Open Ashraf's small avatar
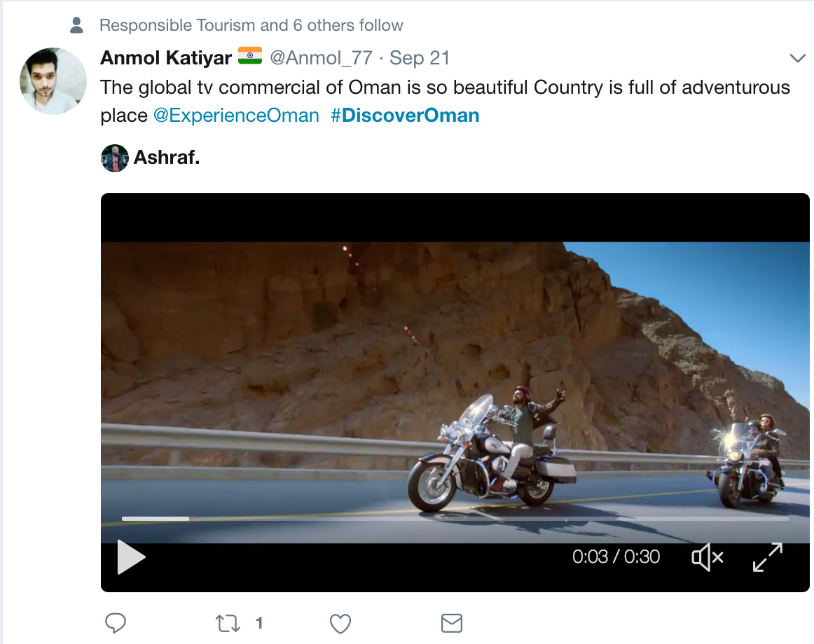 click(x=115, y=157)
